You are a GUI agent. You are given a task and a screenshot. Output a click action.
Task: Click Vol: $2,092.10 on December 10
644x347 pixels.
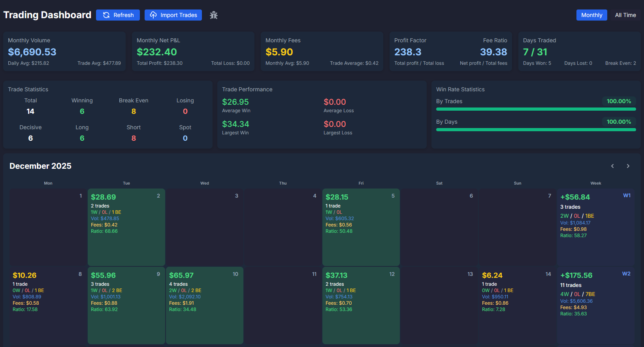(185, 297)
